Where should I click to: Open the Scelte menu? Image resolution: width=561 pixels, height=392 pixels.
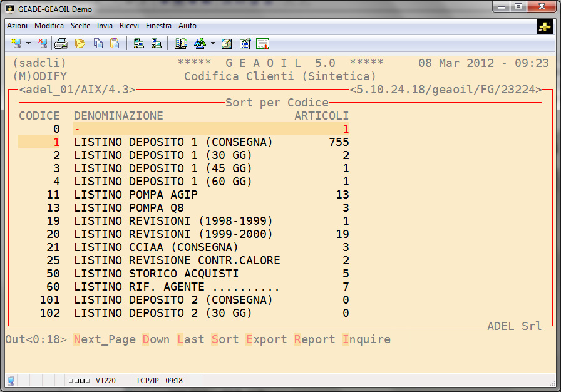(80, 26)
